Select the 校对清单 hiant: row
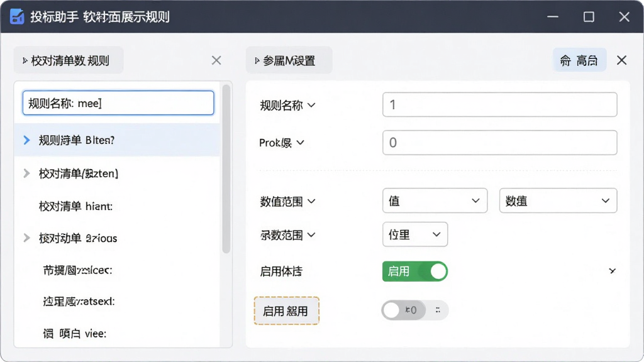644x362 pixels. pyautogui.click(x=117, y=206)
